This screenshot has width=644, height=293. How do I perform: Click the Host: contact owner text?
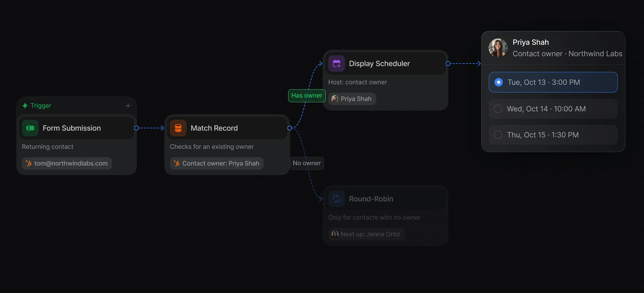[x=357, y=82]
